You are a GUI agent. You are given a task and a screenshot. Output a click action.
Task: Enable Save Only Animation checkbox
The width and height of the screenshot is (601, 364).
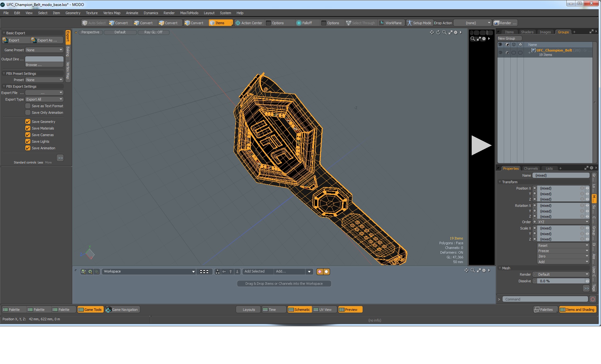pyautogui.click(x=28, y=113)
